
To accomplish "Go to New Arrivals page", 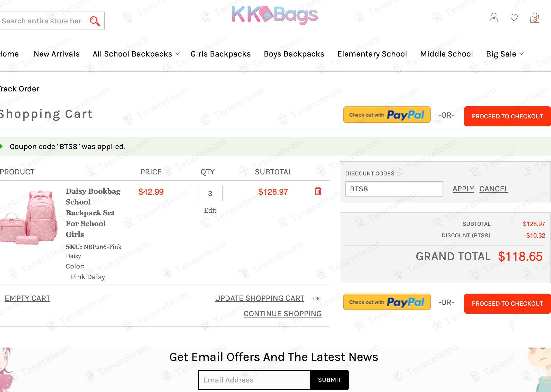I will point(57,54).
